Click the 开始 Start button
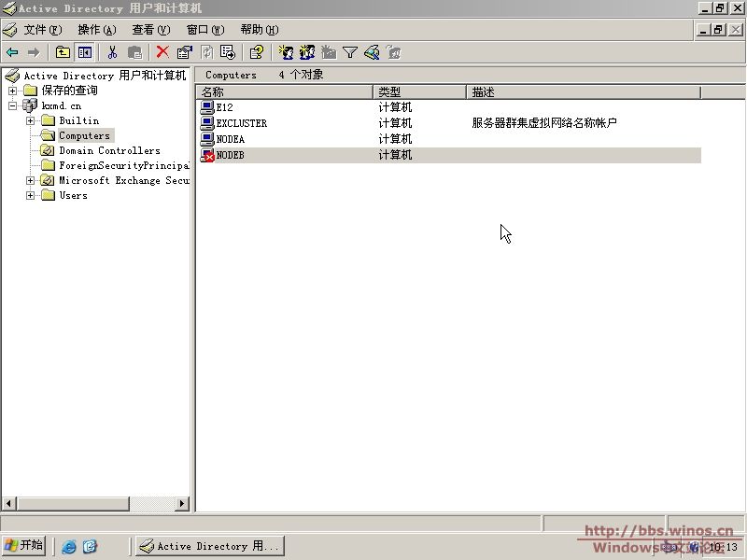Image resolution: width=747 pixels, height=560 pixels. point(24,546)
